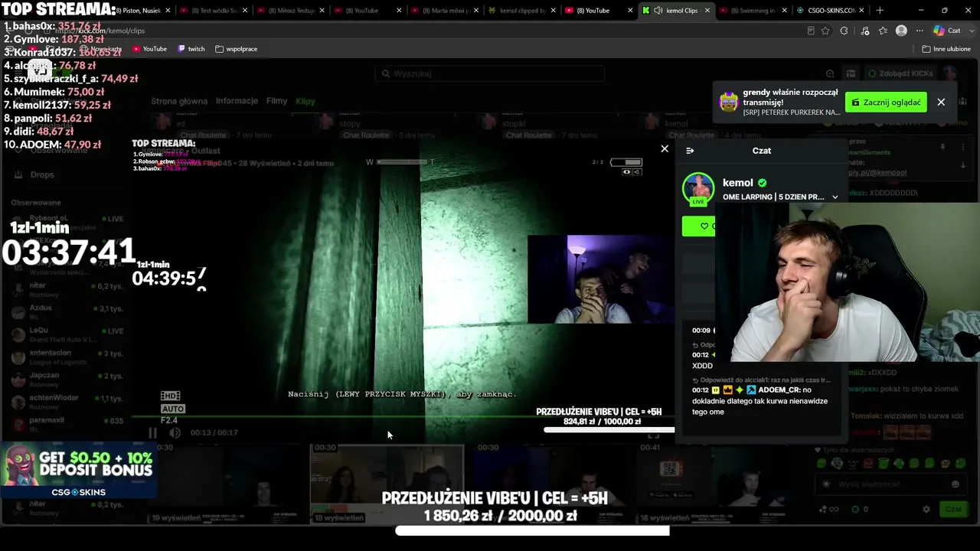Viewport: 980px width, 551px height.
Task: Seek on the clip progress bar
Action: (x=402, y=417)
